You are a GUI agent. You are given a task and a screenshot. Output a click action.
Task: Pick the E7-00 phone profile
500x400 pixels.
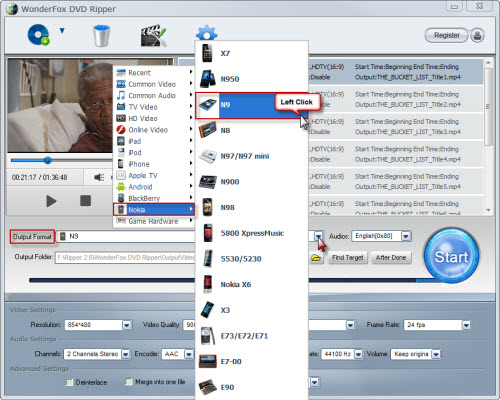pos(251,362)
